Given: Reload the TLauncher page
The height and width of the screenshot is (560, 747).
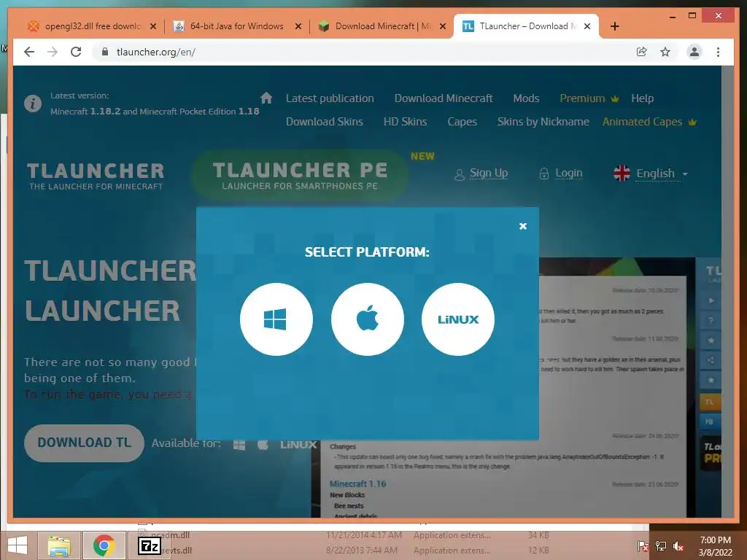Looking at the screenshot, I should coord(76,52).
